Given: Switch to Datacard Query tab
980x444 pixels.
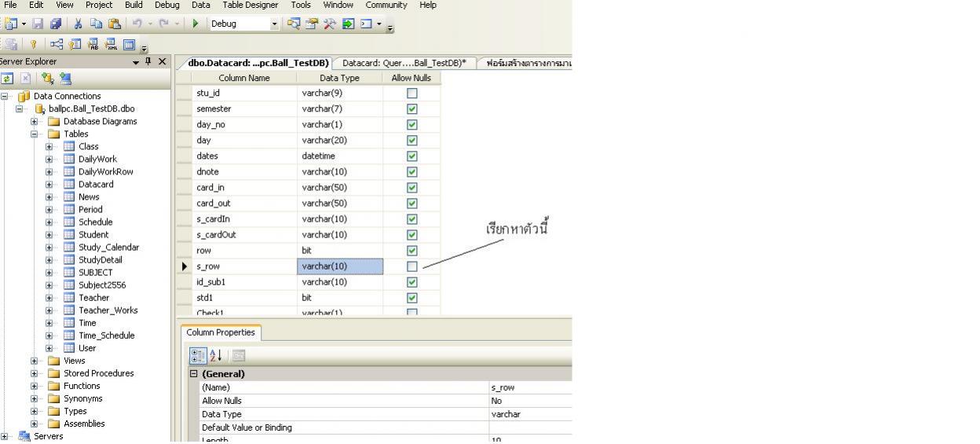Looking at the screenshot, I should [404, 63].
